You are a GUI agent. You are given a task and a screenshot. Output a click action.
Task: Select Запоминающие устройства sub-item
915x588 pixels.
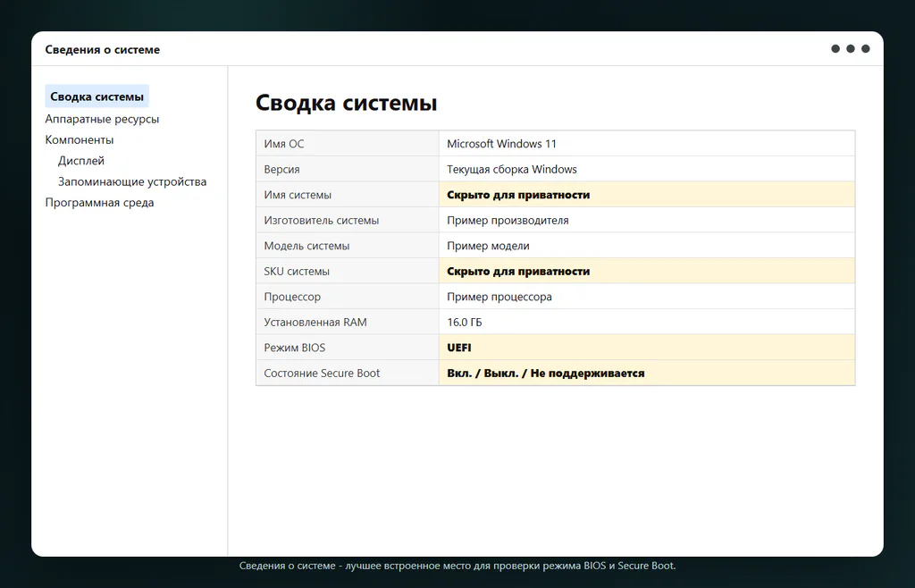pyautogui.click(x=132, y=182)
